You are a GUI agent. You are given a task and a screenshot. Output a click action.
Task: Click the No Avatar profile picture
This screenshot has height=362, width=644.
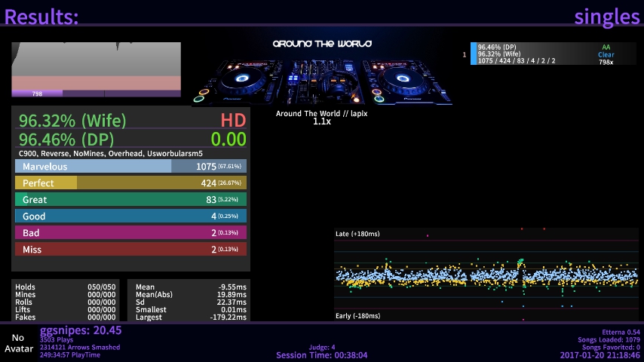point(18,343)
